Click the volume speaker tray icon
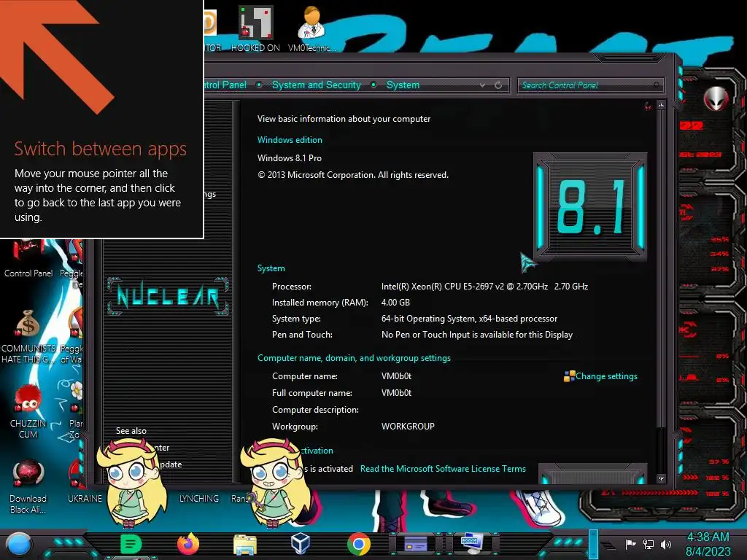The width and height of the screenshot is (747, 560). point(665,544)
